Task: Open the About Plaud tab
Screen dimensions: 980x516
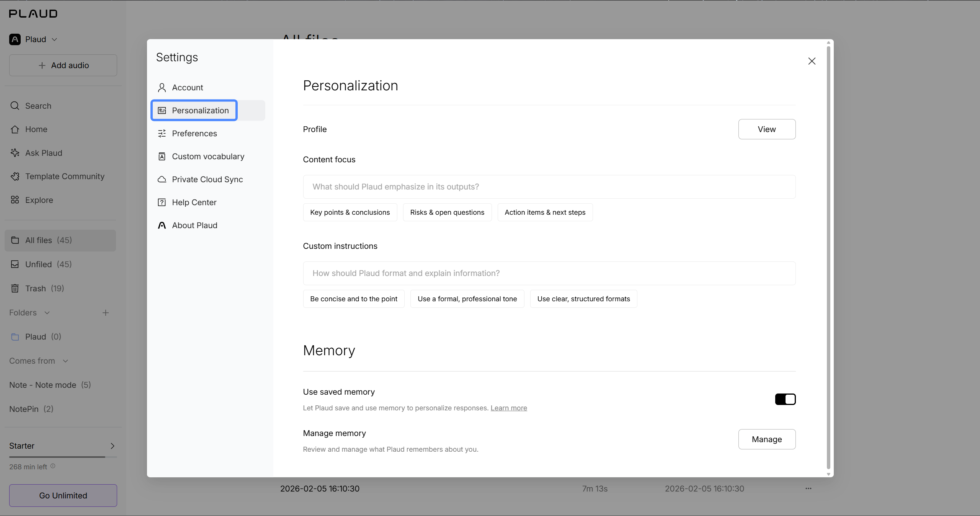Action: (208, 225)
